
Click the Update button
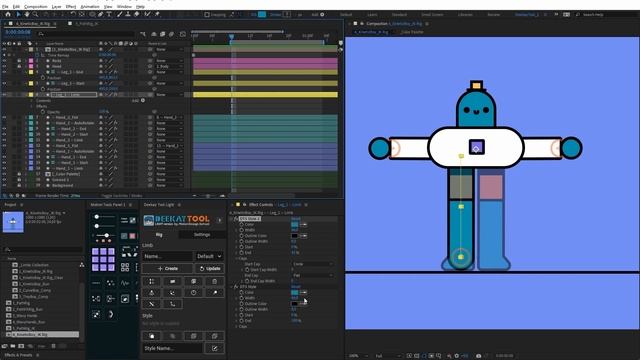(210, 269)
